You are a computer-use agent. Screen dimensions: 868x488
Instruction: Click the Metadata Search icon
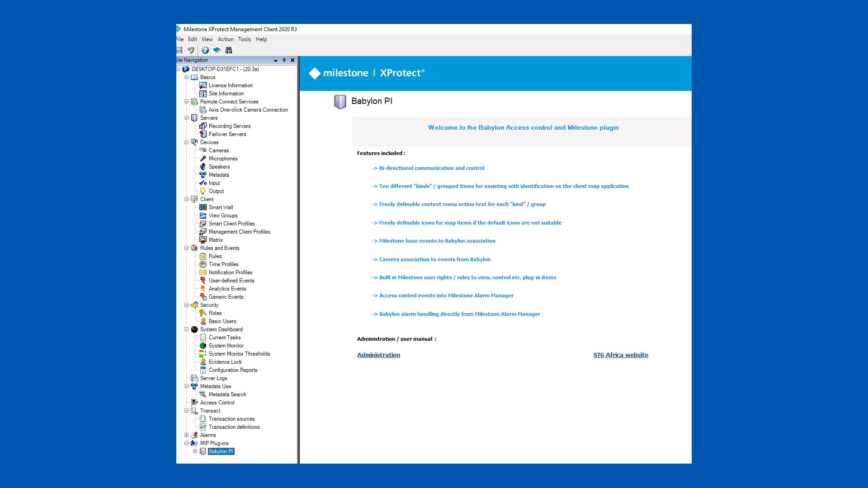pos(203,394)
